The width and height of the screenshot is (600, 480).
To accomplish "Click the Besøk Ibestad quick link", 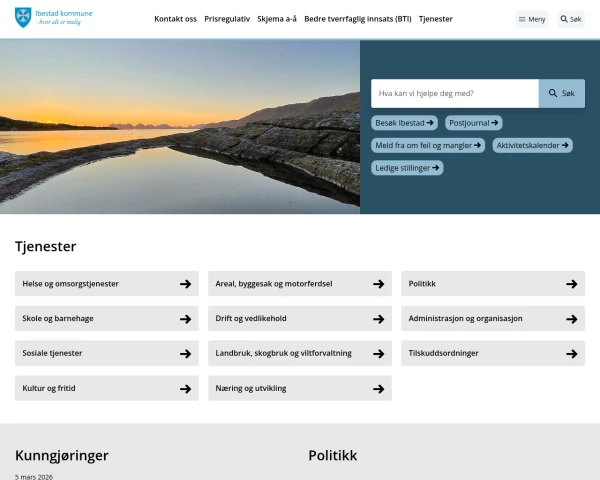I will 404,123.
